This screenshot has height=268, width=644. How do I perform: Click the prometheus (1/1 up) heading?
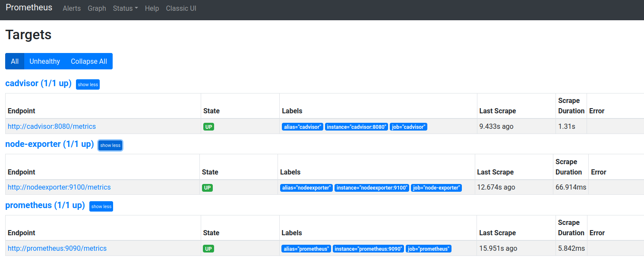(x=45, y=206)
